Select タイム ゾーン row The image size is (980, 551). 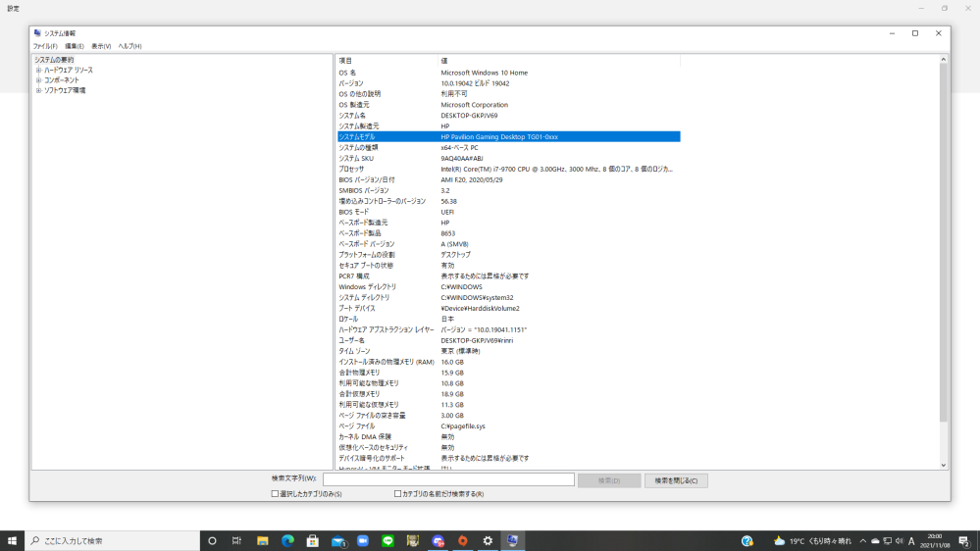508,351
